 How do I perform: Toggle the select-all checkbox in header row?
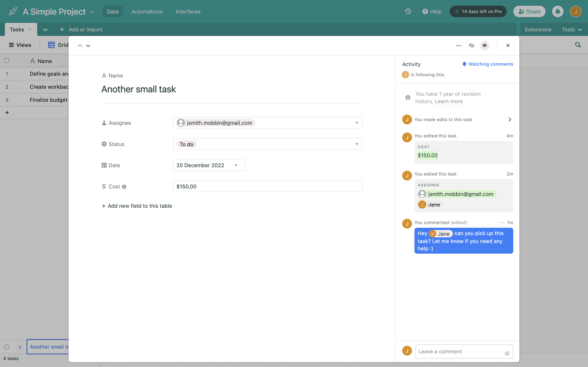pos(7,61)
